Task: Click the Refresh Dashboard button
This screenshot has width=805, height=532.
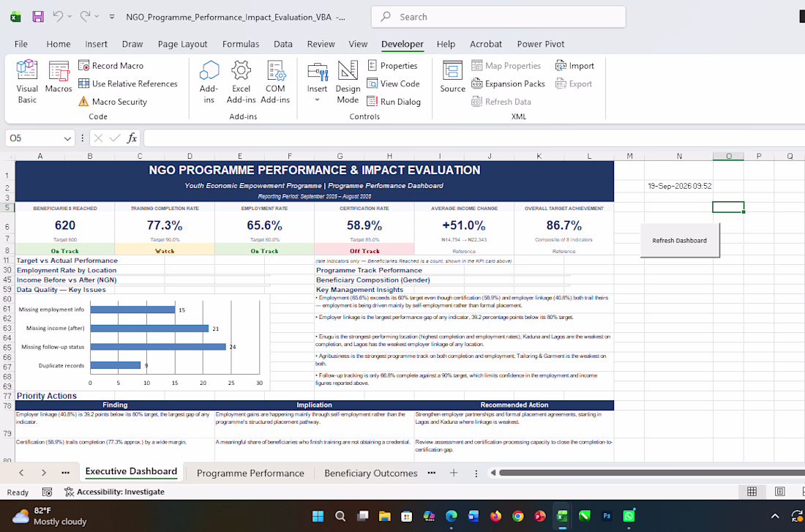Action: (x=680, y=240)
